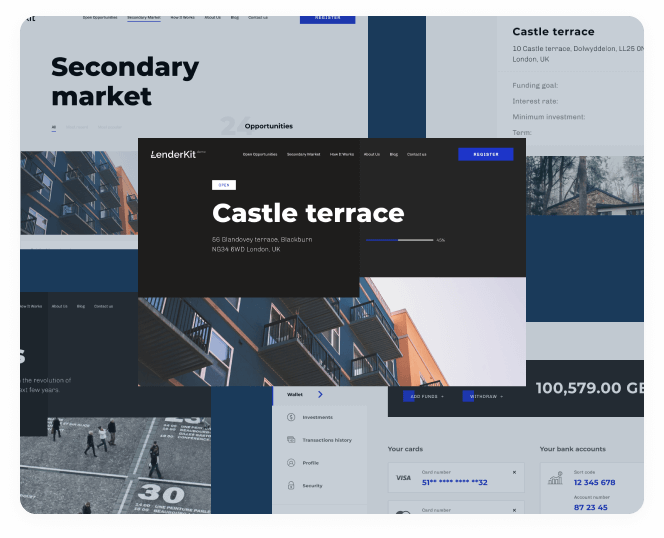Click card number 51** **** **** **32
Screen dimensions: 664x538
point(454,483)
